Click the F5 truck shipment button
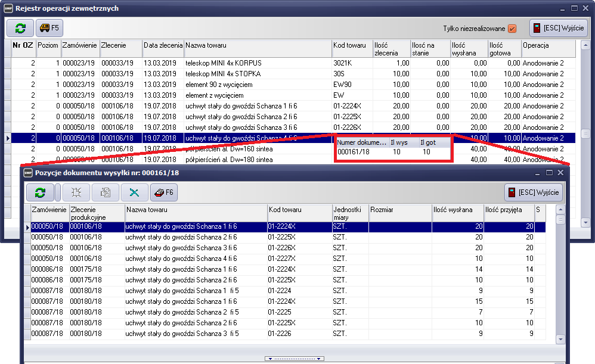Screen dimensions: 595x364 coord(49,28)
